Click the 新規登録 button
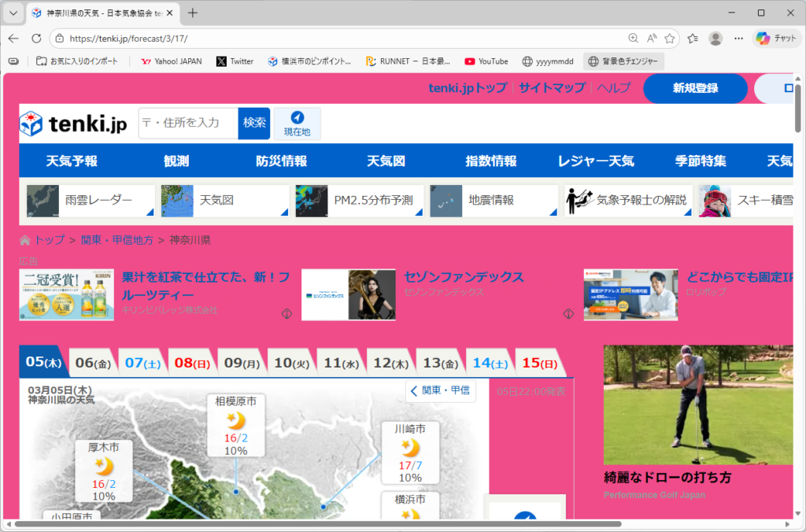The image size is (806, 532). point(695,88)
